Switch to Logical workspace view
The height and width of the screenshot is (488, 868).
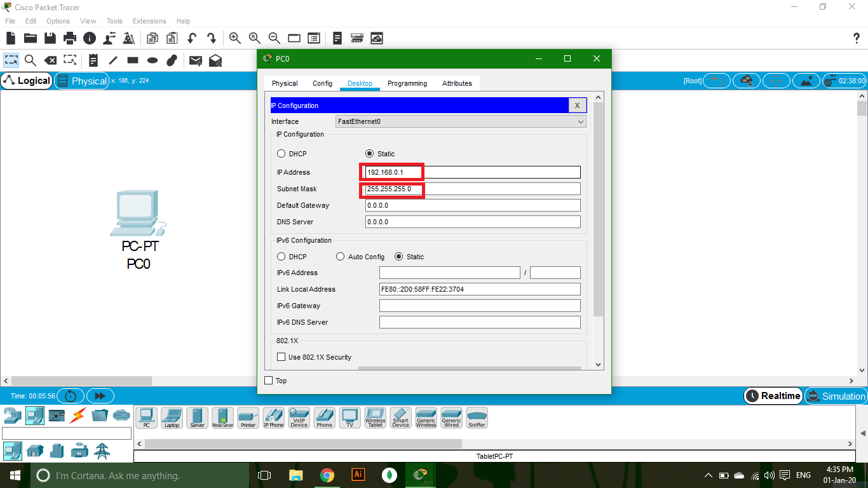(x=27, y=81)
